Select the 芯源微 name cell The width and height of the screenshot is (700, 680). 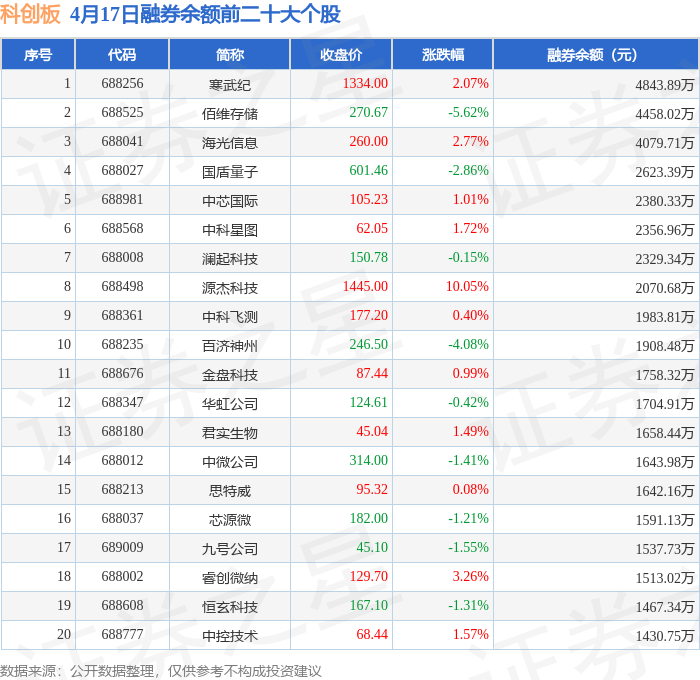[x=230, y=520]
